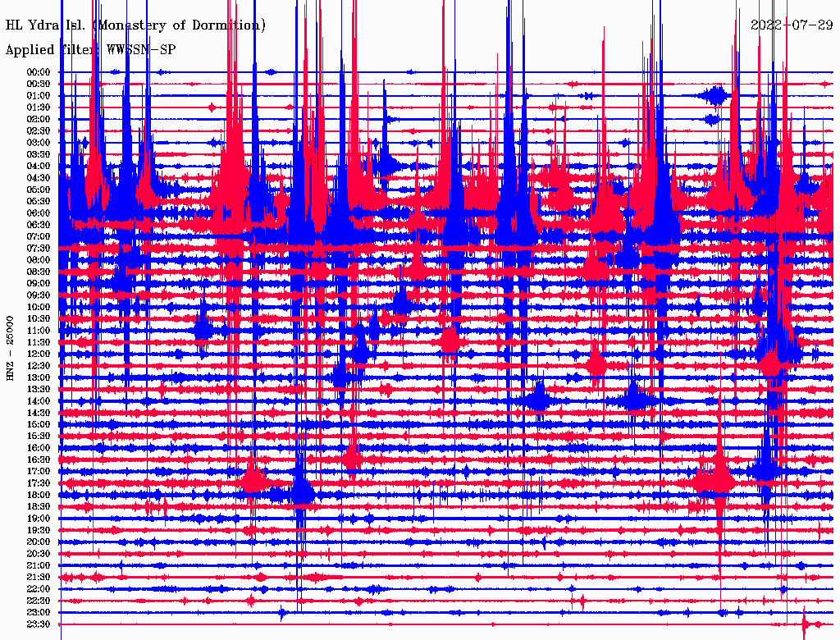This screenshot has height=640, width=840.
Task: Select the 15:00 time label
Action: [38, 424]
